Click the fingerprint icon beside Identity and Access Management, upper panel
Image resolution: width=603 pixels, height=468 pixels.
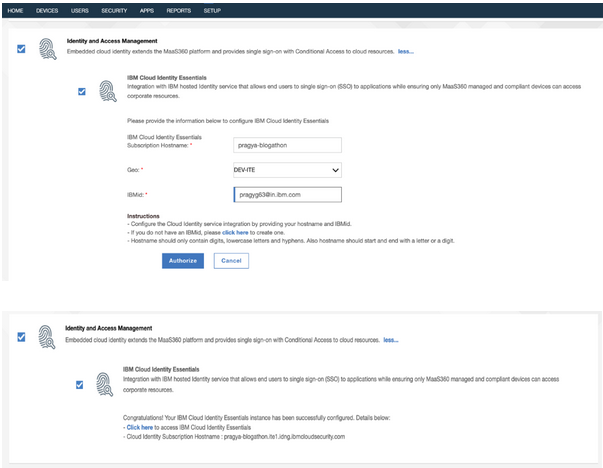click(48, 49)
